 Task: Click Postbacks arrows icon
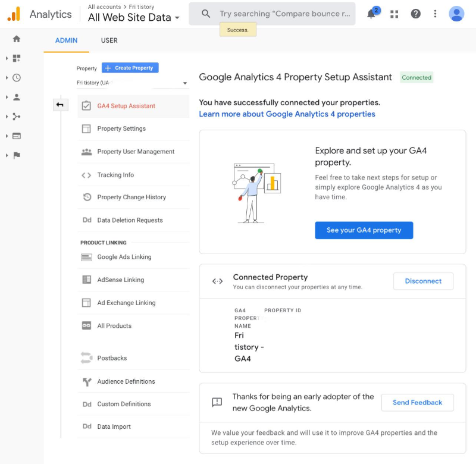[86, 358]
